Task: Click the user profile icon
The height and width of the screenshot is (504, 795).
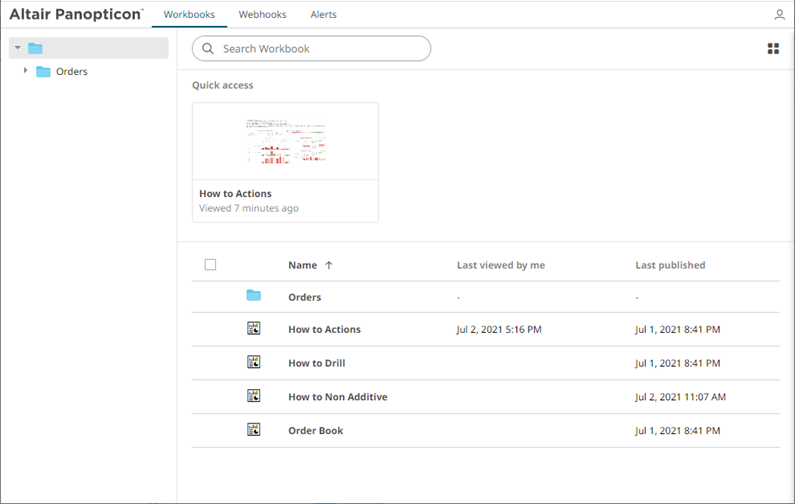Action: click(x=779, y=15)
